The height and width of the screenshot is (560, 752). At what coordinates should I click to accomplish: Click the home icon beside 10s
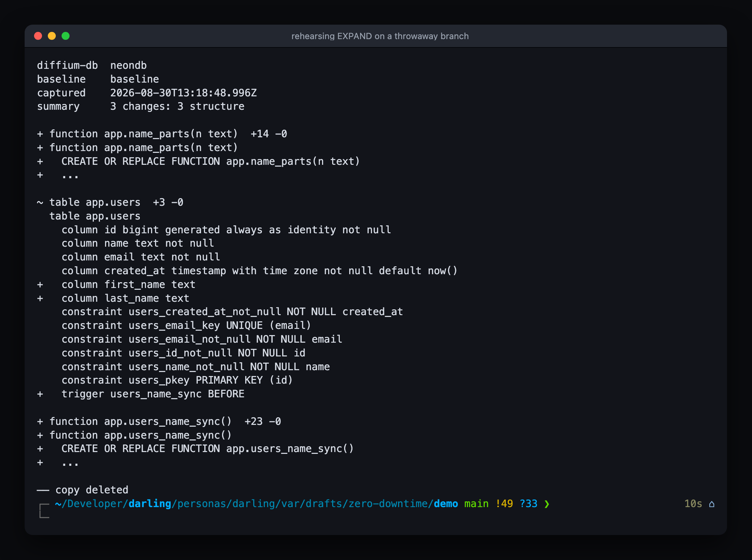pos(711,504)
